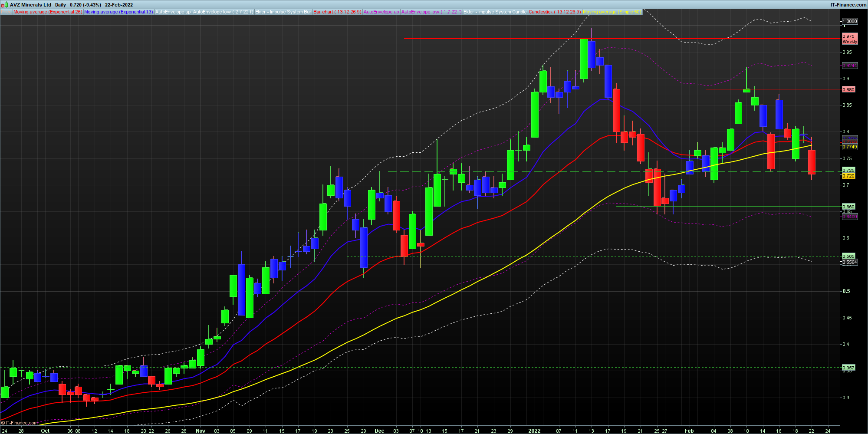Click the Dec label on the time axis
Screen dimensions: 868x434
[x=379, y=431]
